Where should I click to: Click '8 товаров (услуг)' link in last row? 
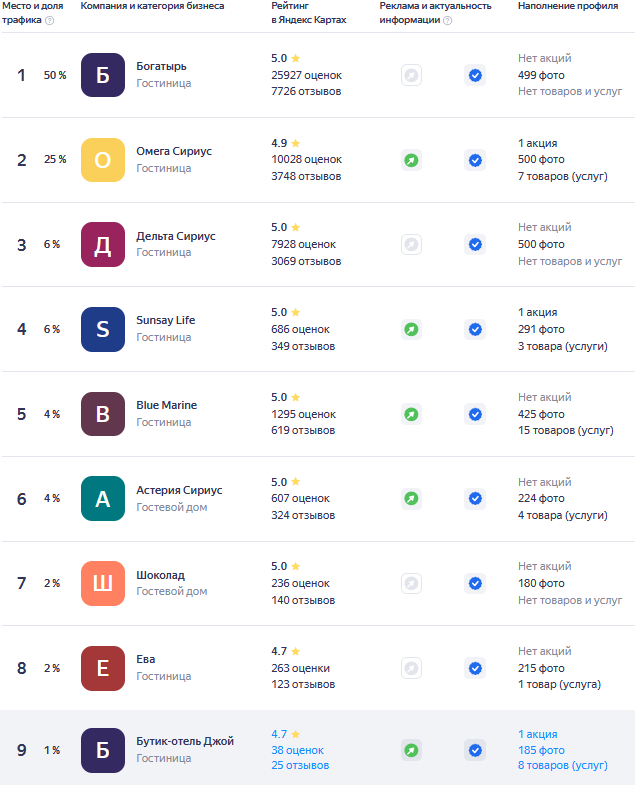pyautogui.click(x=563, y=765)
